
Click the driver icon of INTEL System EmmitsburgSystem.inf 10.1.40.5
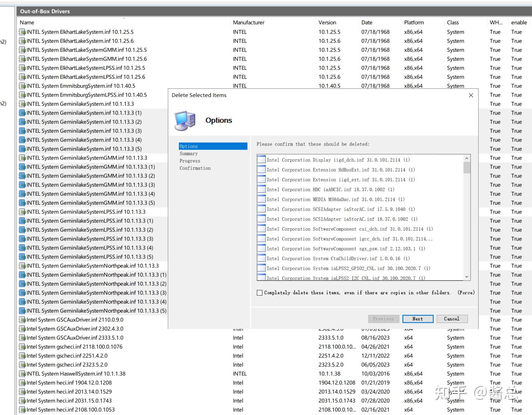click(22, 86)
